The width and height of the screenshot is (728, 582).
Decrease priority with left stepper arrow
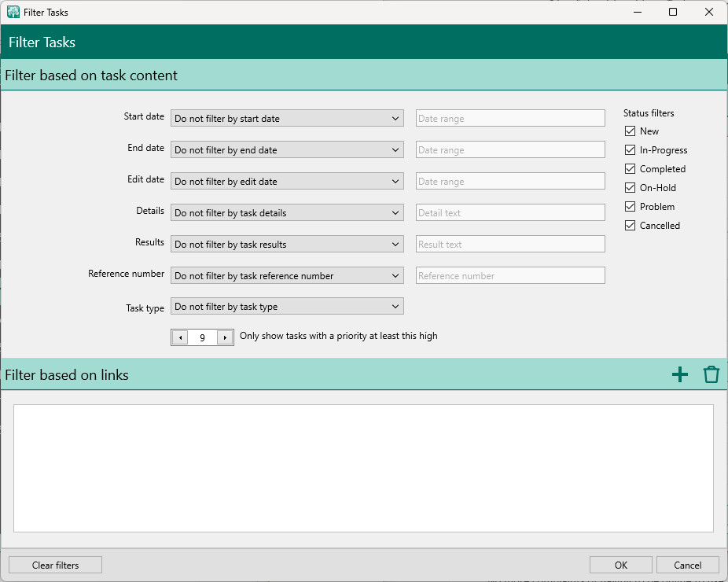point(180,337)
